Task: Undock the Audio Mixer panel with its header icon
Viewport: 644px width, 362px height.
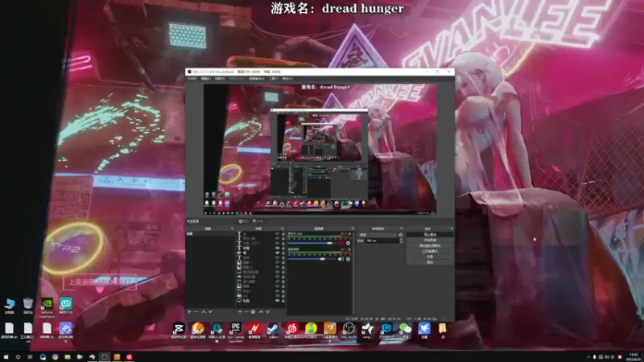Action: (353, 228)
